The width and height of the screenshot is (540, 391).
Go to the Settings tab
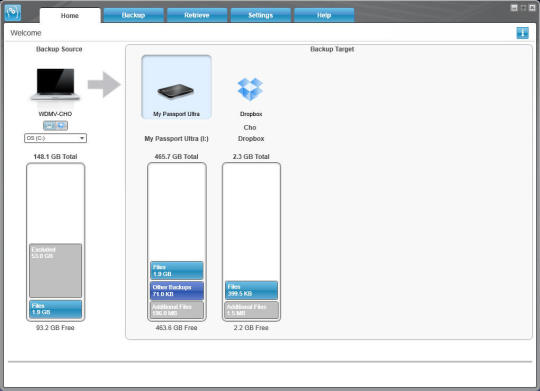261,15
